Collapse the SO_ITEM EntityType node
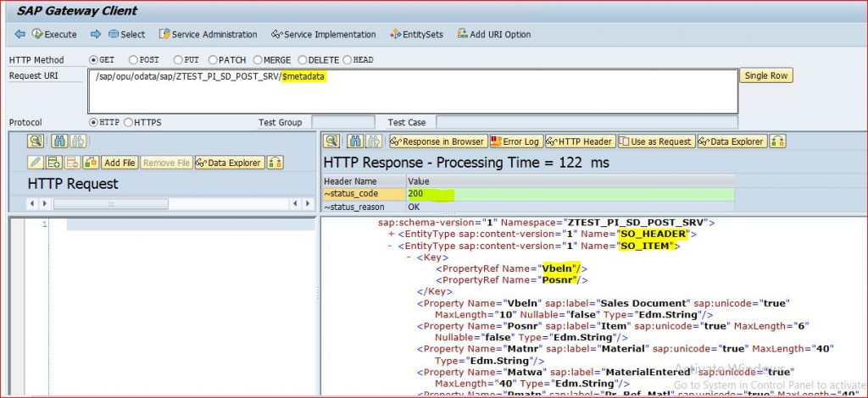868x398 pixels. 391,246
